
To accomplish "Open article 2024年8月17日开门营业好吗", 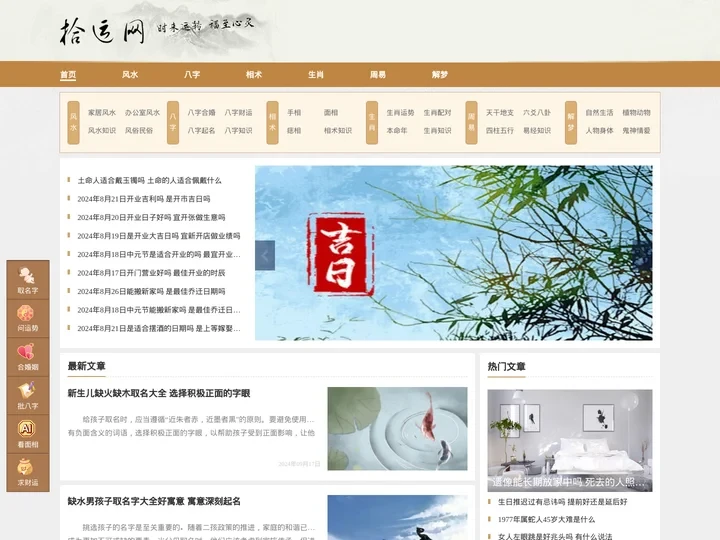I will tap(151, 273).
